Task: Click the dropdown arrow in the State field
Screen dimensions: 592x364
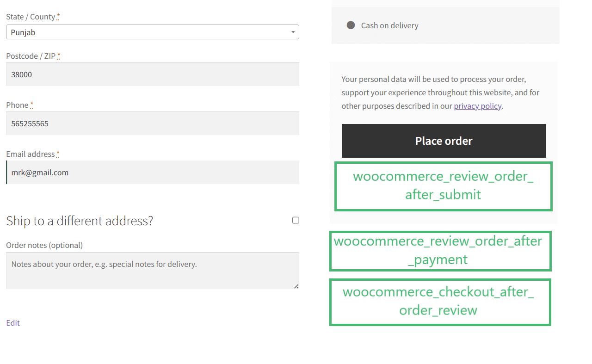Action: click(x=293, y=32)
